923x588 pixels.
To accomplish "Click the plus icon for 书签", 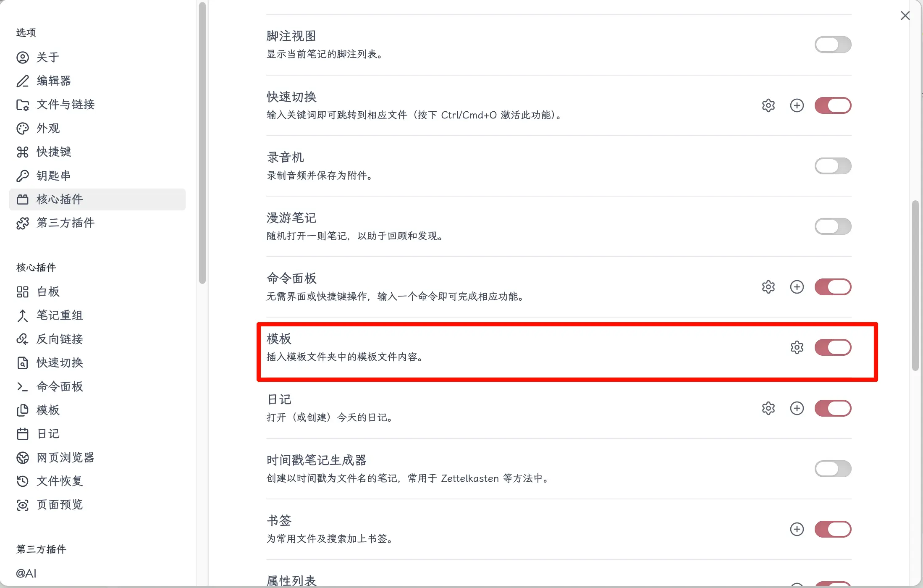I will [797, 529].
